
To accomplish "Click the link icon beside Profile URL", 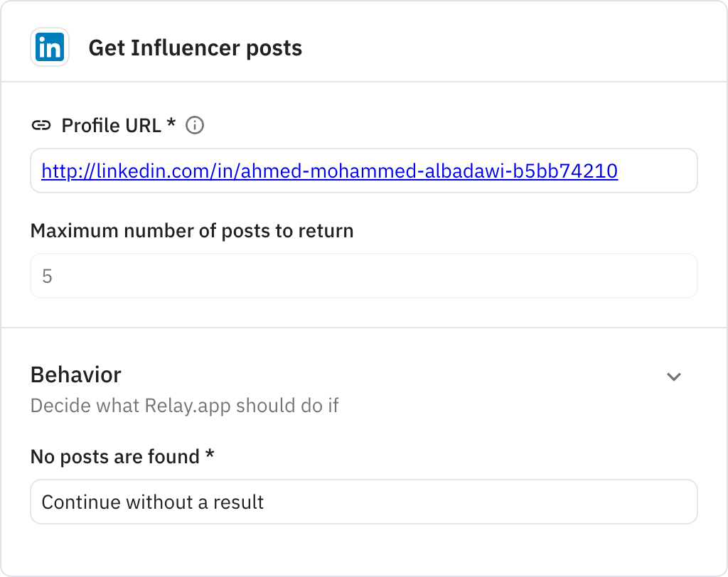I will pos(43,125).
